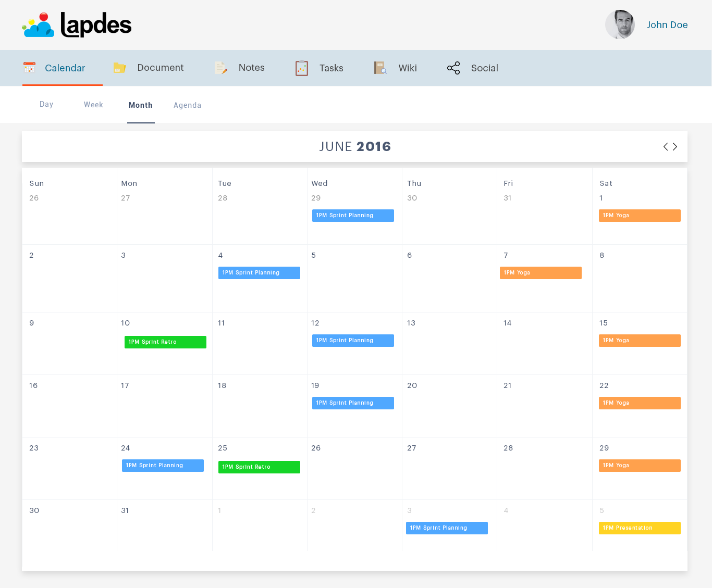Open the Day view
The image size is (712, 588).
click(46, 104)
